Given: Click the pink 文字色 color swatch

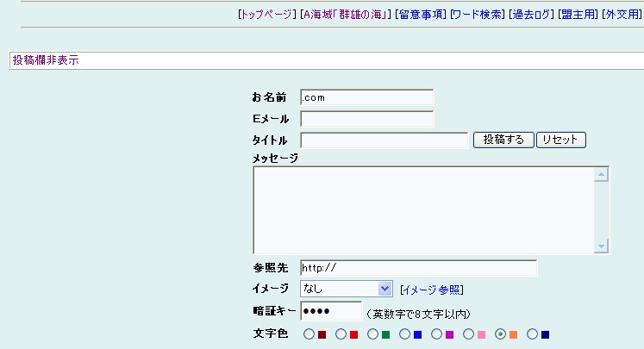Looking at the screenshot, I should pos(481,334).
